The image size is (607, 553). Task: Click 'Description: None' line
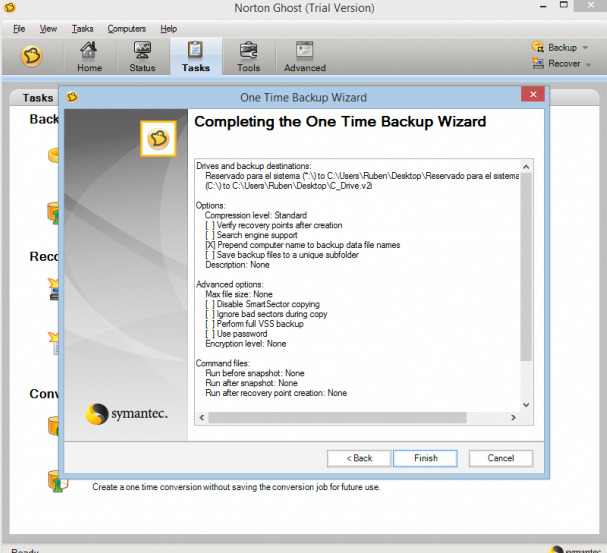click(237, 265)
